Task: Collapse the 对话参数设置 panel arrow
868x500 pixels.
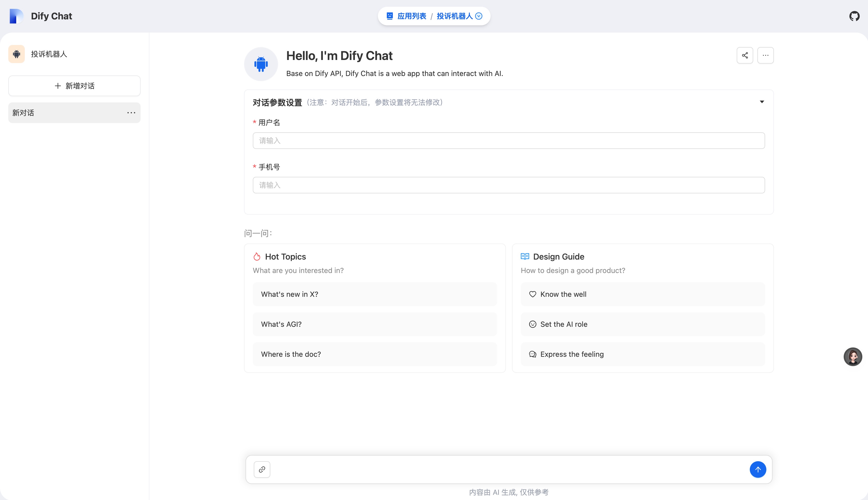Action: pos(762,102)
